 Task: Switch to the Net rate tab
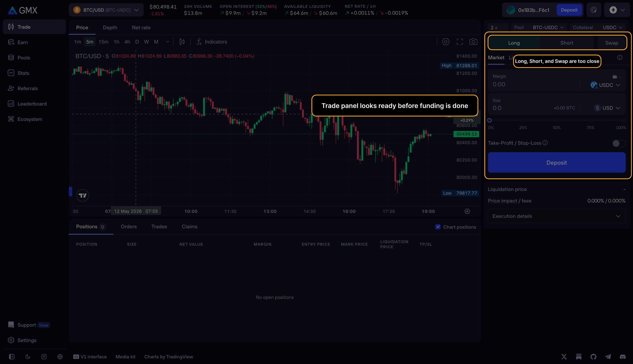click(141, 28)
